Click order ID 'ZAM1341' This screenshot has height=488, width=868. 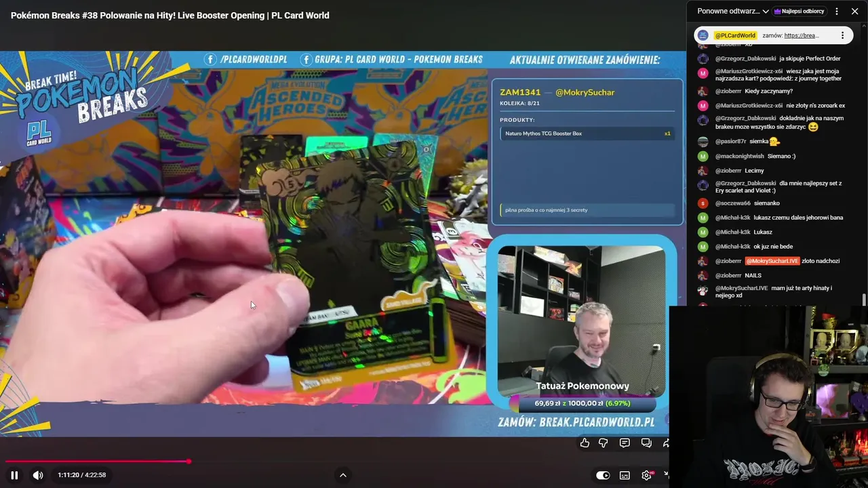(520, 92)
